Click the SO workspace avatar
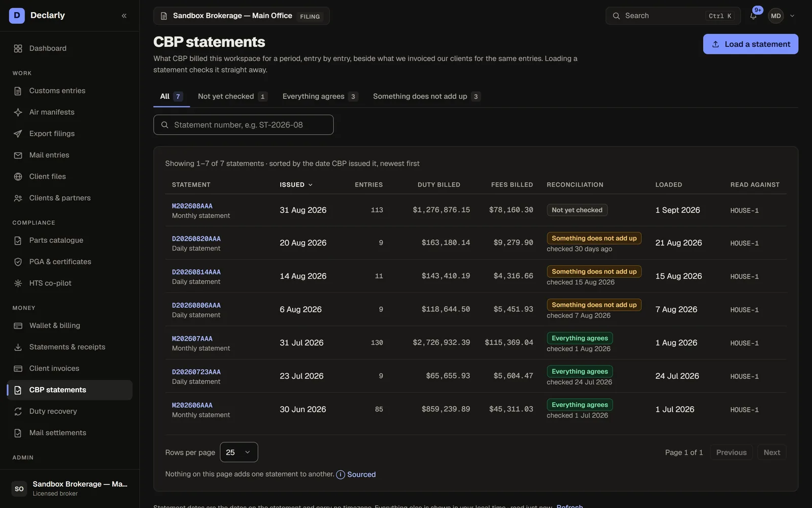The width and height of the screenshot is (812, 508). [19, 489]
